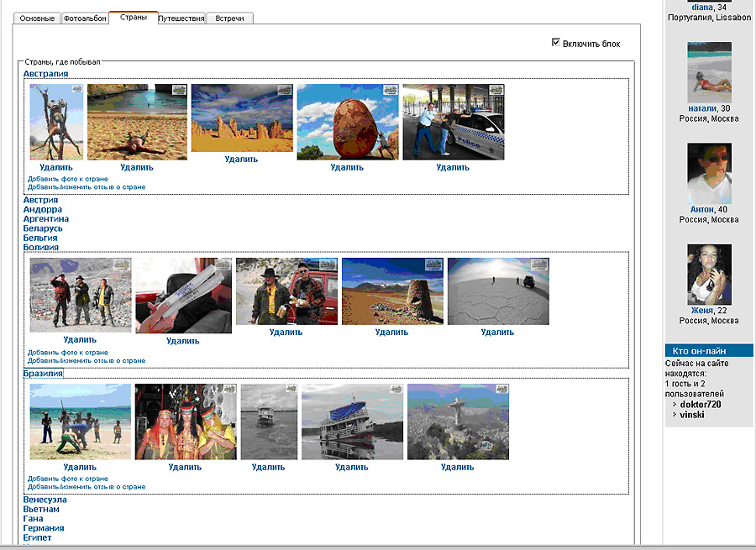This screenshot has width=756, height=550.
Task: Collapse the "Боливия" country section
Action: point(41,247)
